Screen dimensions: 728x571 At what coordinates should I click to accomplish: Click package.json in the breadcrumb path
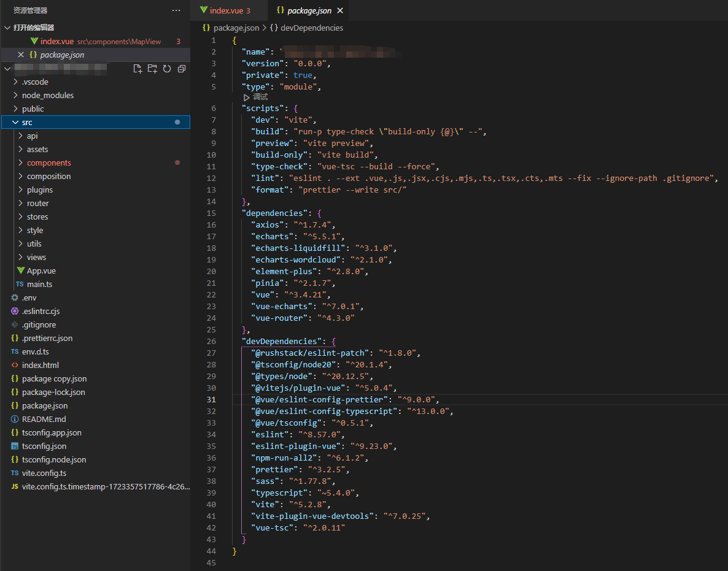point(236,28)
